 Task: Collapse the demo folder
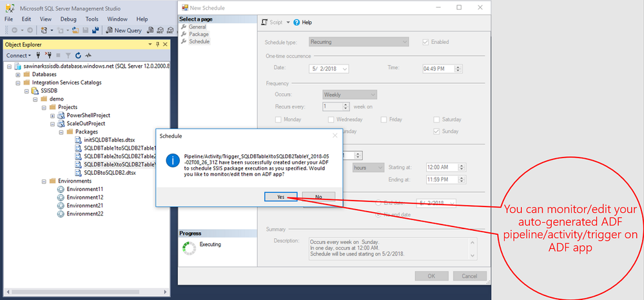click(35, 99)
